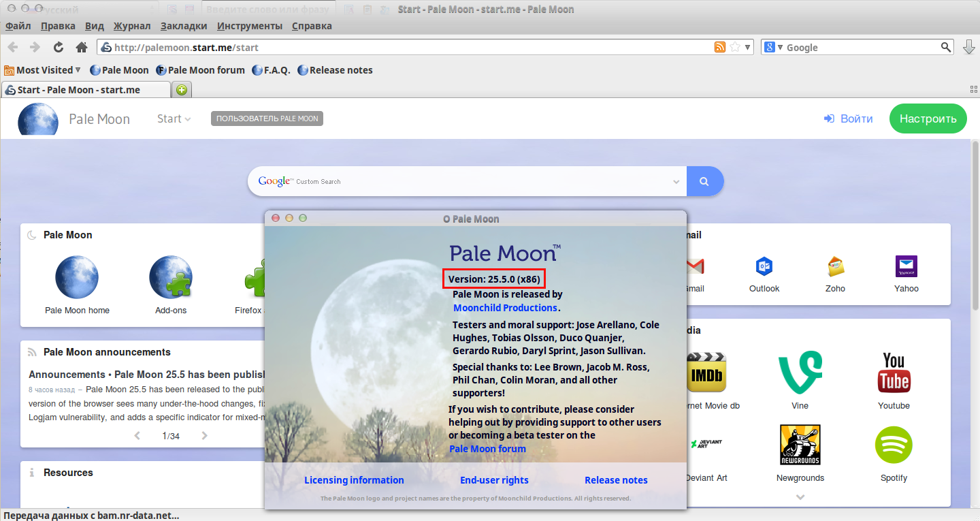Close the О Pale Moon dialog

(x=276, y=218)
